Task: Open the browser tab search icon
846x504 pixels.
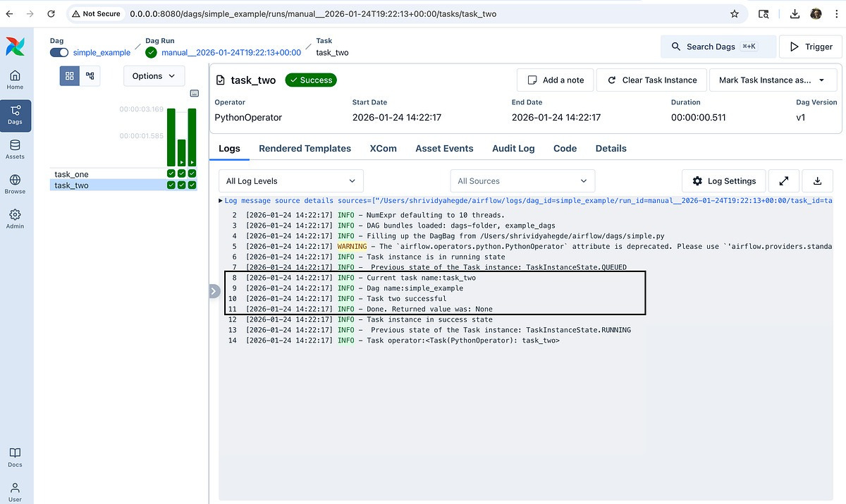Action: click(764, 13)
